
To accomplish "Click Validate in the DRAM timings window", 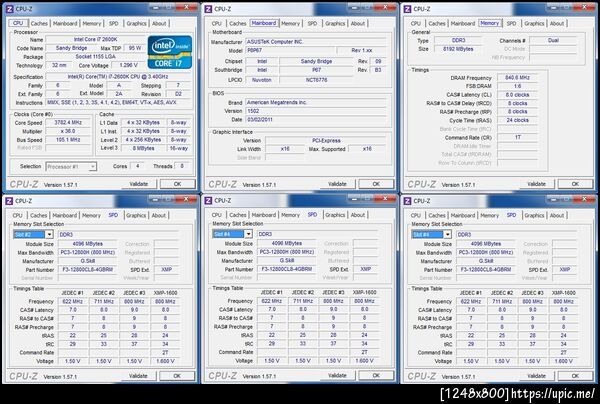I will 536,184.
